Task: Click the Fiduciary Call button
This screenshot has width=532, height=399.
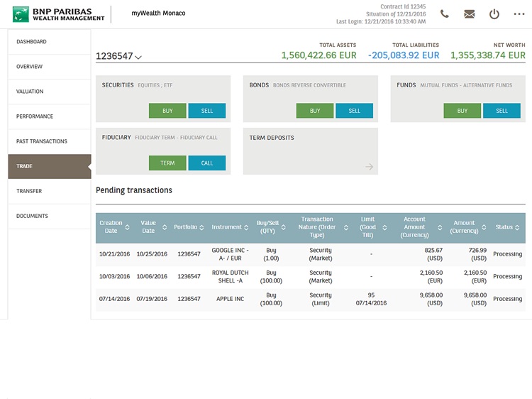Action: [x=207, y=163]
